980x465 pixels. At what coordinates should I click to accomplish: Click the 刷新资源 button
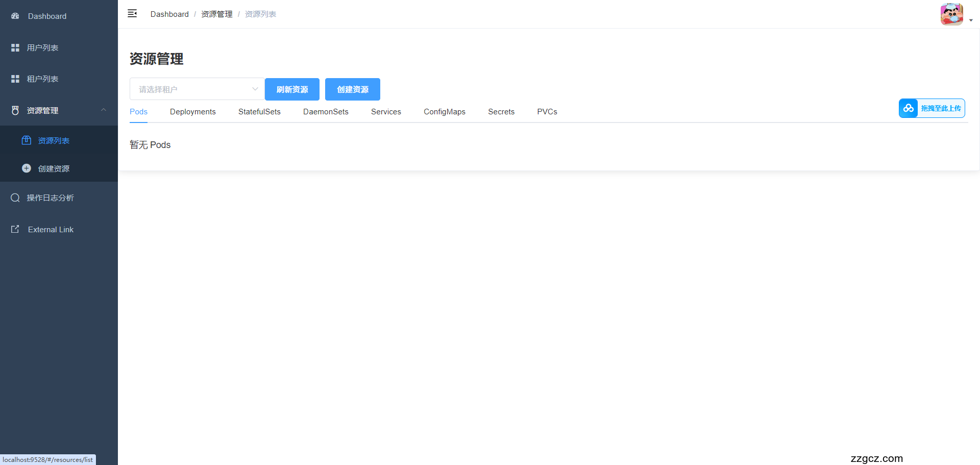[292, 89]
